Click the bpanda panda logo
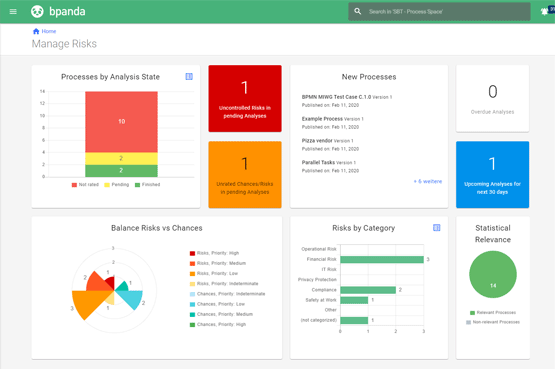Viewport: 555px width, 369px height. [x=37, y=12]
